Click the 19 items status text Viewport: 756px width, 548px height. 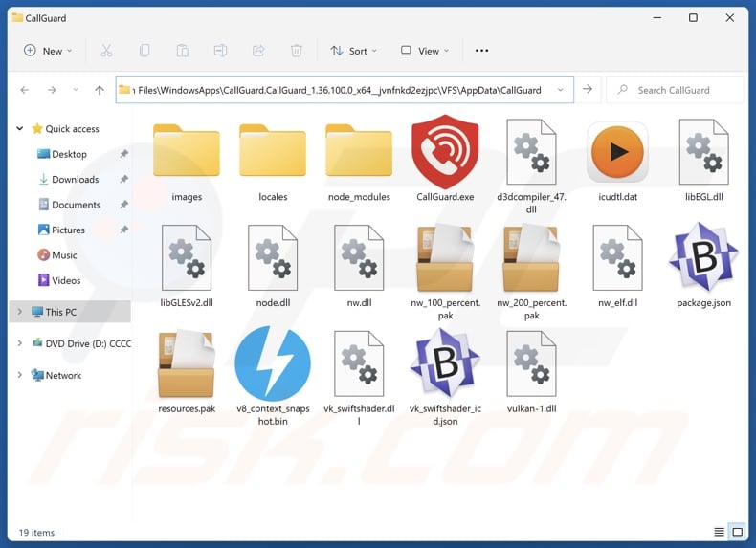point(36,533)
